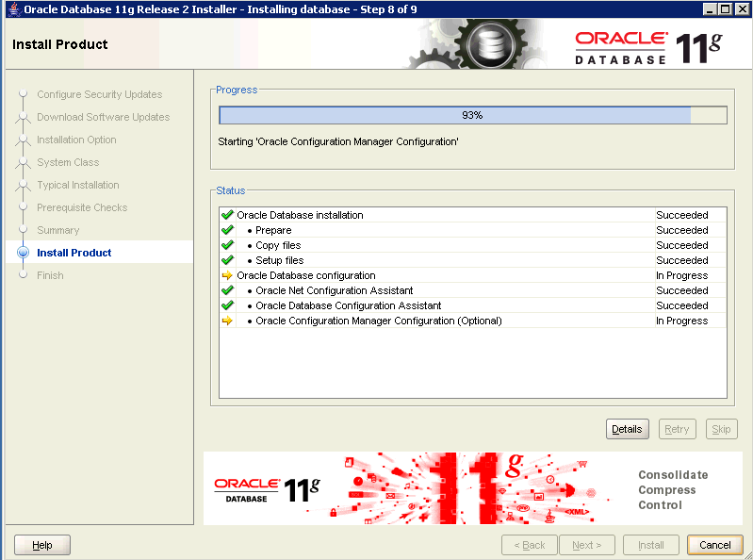Select the Prerequisite Checks step
The image size is (753, 560).
pos(81,207)
